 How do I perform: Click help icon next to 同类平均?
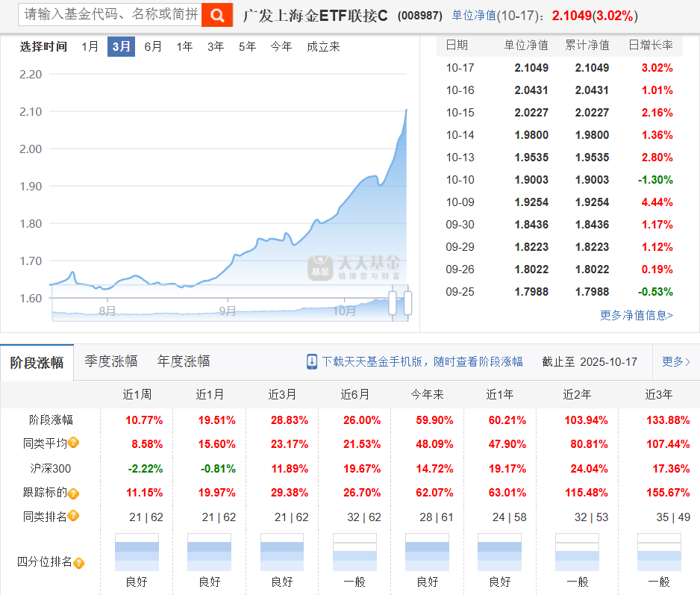tap(74, 443)
